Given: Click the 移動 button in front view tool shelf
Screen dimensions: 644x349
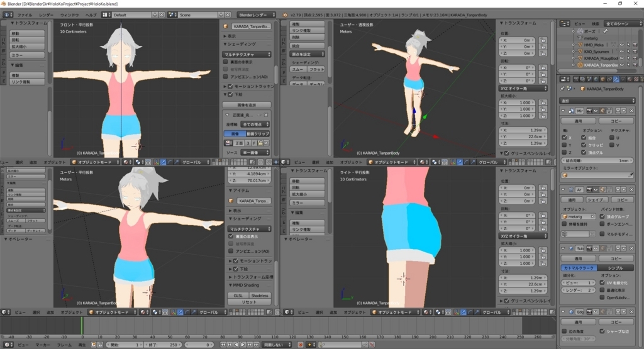Looking at the screenshot, I should click(28, 33).
